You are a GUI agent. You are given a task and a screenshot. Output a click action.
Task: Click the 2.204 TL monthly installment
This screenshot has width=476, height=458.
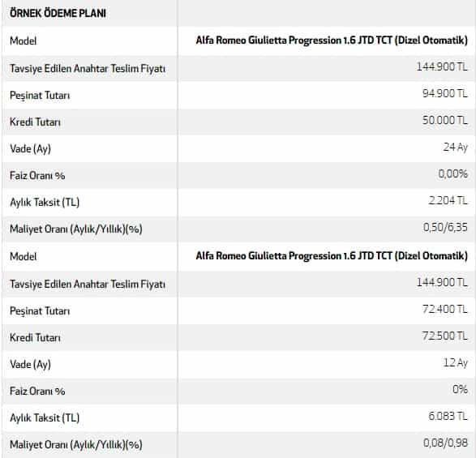pos(448,200)
